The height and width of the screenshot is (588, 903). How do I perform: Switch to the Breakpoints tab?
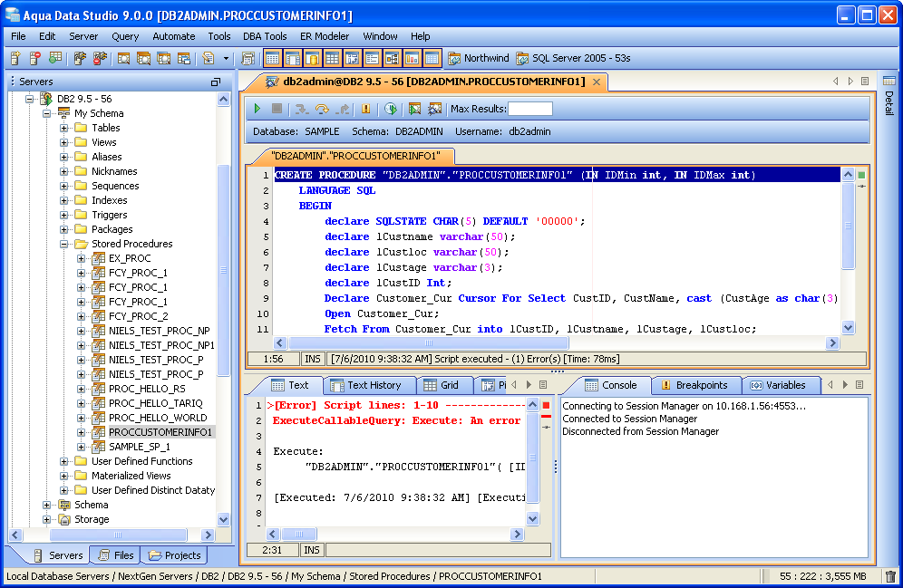point(694,385)
